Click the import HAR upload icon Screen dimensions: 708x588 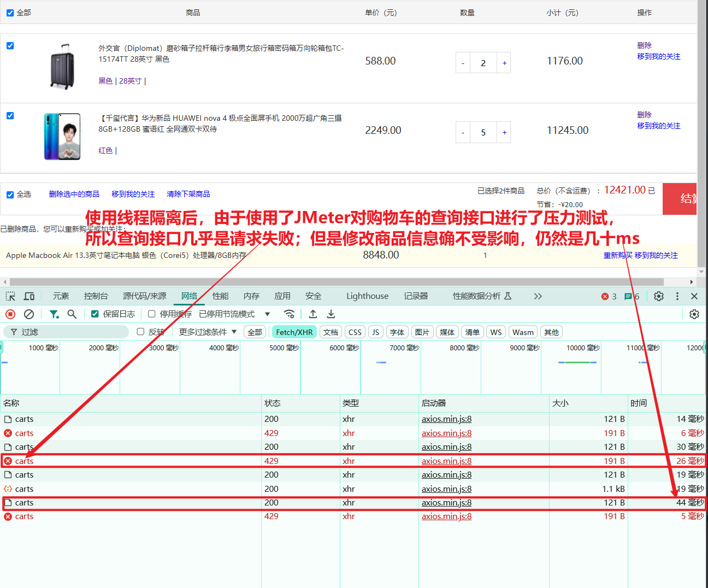click(x=312, y=314)
